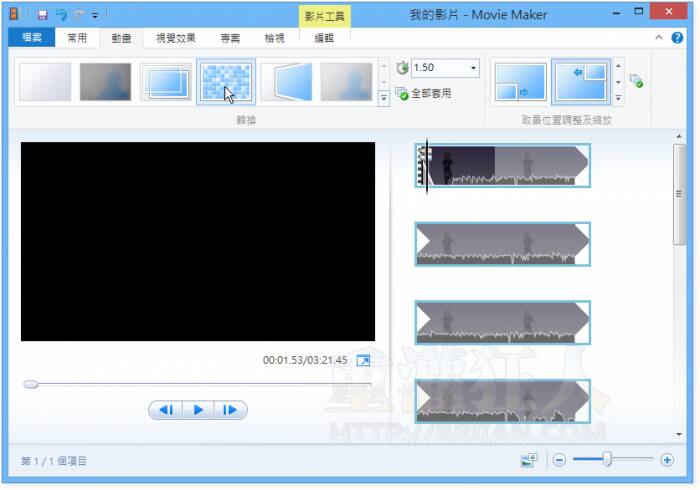Screen dimensions: 700x490
Task: Click the black playhead marker on first clip
Action: pos(427,166)
